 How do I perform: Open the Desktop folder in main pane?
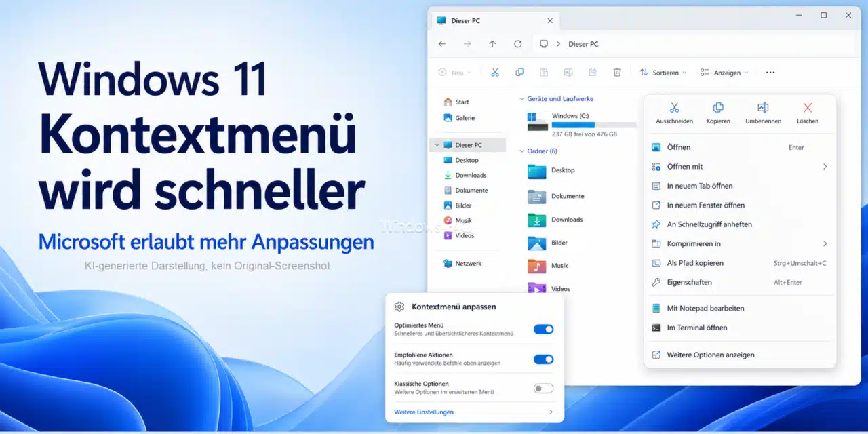click(551, 171)
